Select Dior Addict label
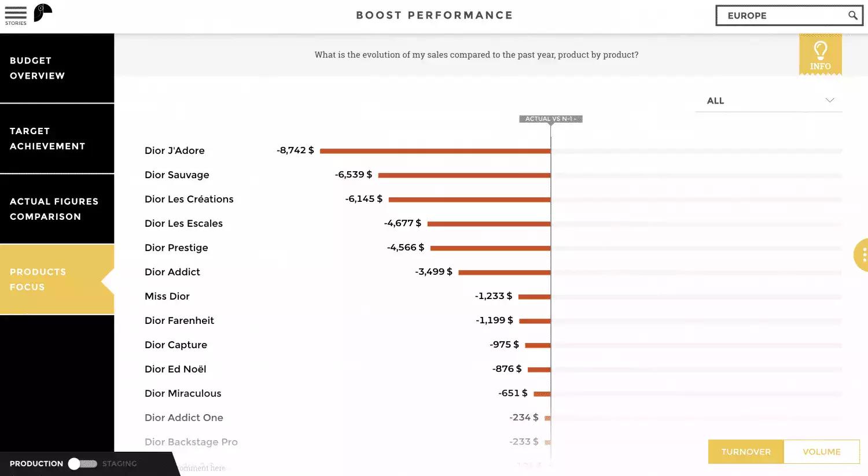The width and height of the screenshot is (868, 476). (172, 272)
